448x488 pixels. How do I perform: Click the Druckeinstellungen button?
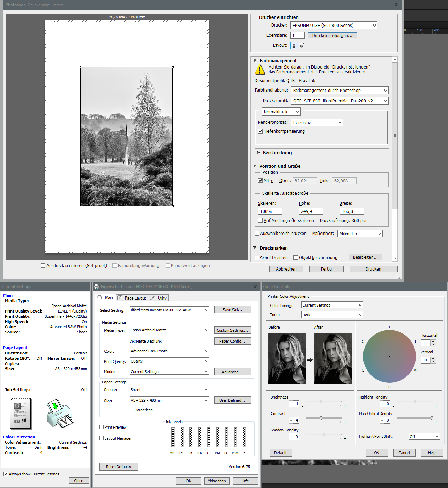(x=332, y=36)
